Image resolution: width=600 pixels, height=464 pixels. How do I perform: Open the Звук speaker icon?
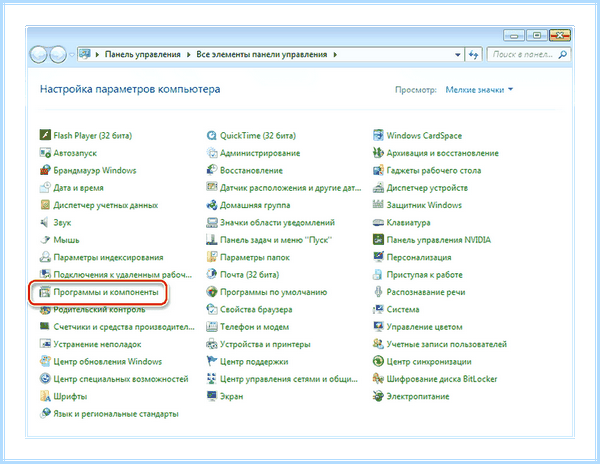tap(45, 222)
